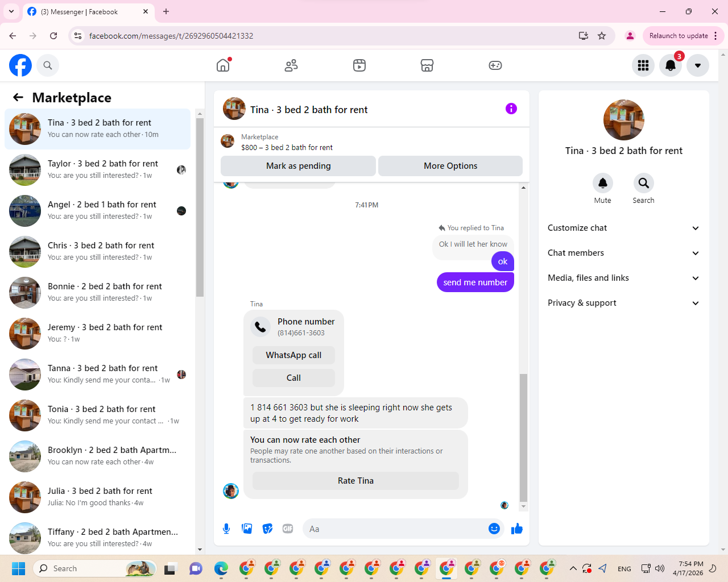728x582 pixels.
Task: Click conversation list scrollbar thumb
Action: (x=200, y=207)
